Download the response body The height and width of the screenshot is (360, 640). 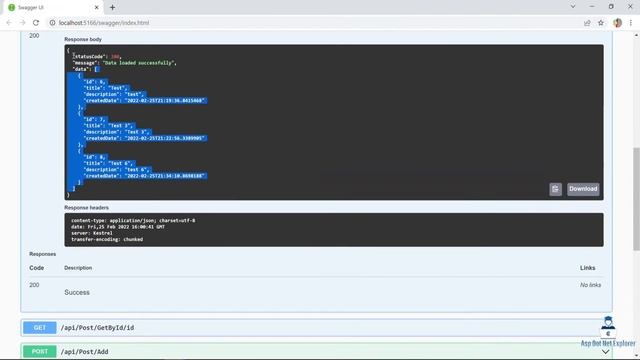coord(583,189)
